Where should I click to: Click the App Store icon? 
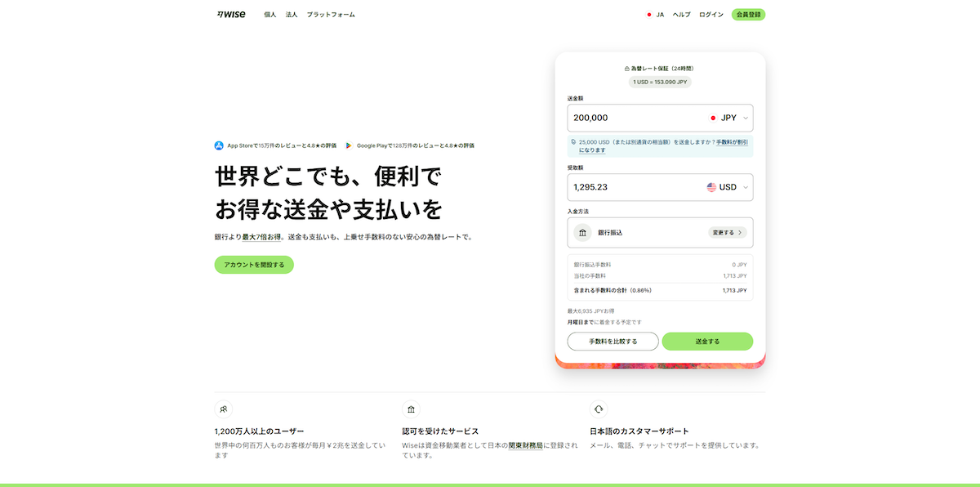tap(219, 145)
